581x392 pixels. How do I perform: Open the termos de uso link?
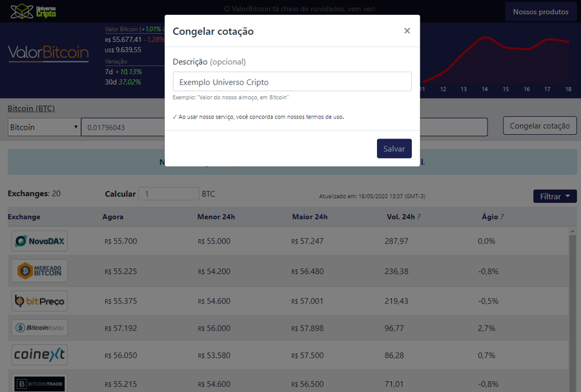(x=325, y=117)
